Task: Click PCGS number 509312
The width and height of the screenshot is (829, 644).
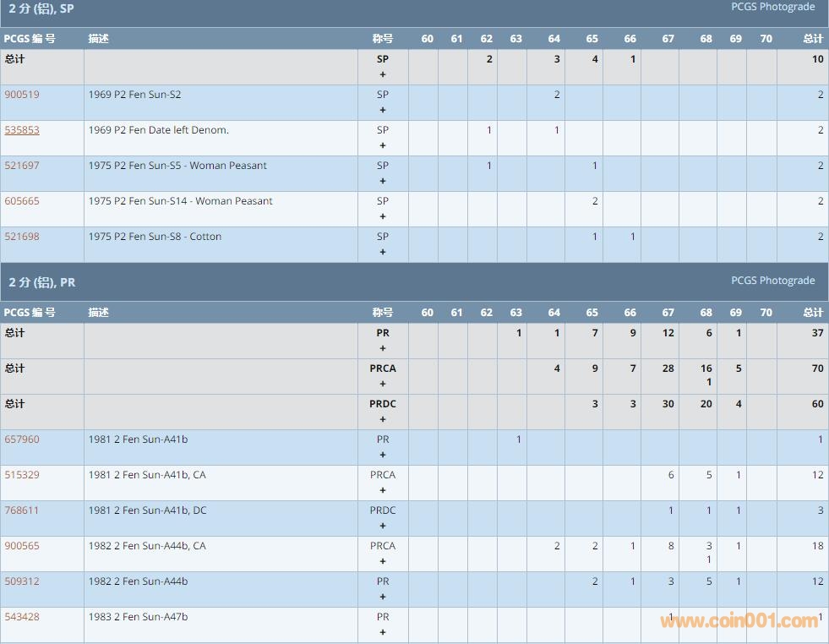Action: click(x=22, y=581)
